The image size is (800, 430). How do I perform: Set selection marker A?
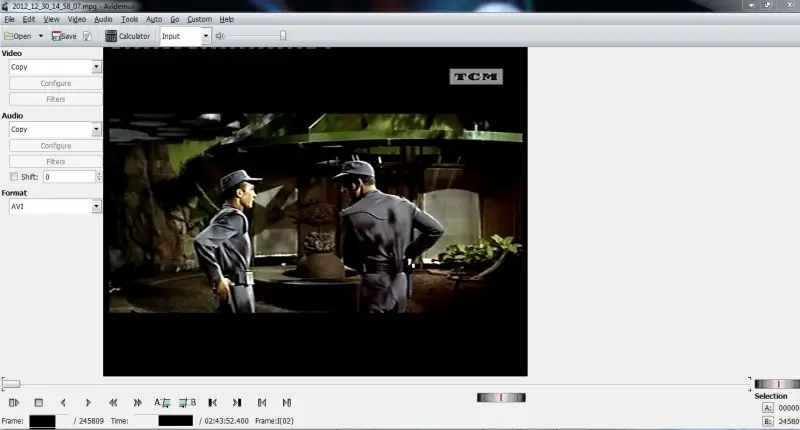pyautogui.click(x=162, y=402)
